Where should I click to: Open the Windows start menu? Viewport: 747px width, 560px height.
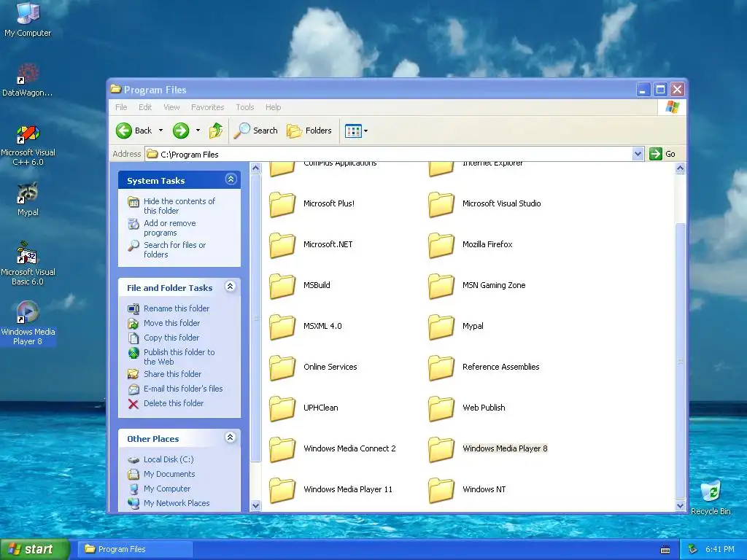click(x=34, y=549)
